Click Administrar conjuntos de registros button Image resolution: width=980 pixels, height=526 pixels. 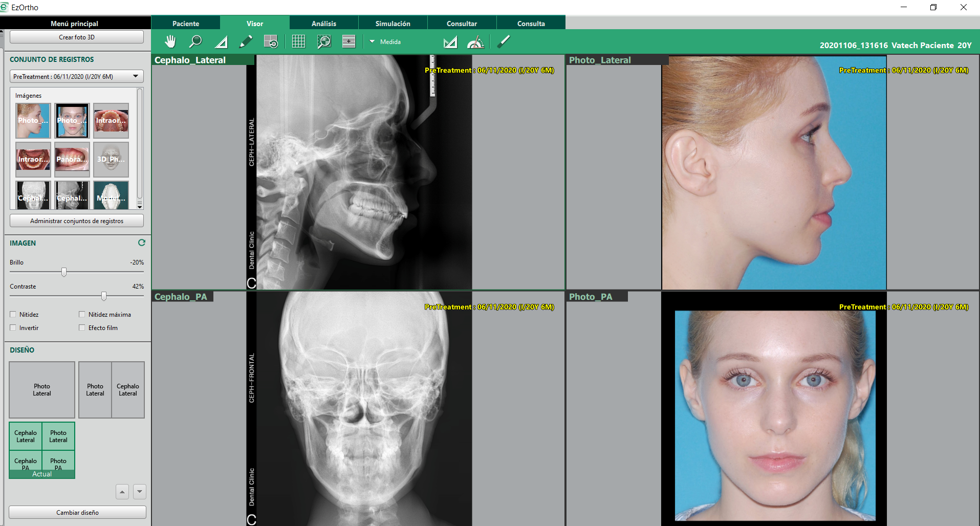[77, 221]
